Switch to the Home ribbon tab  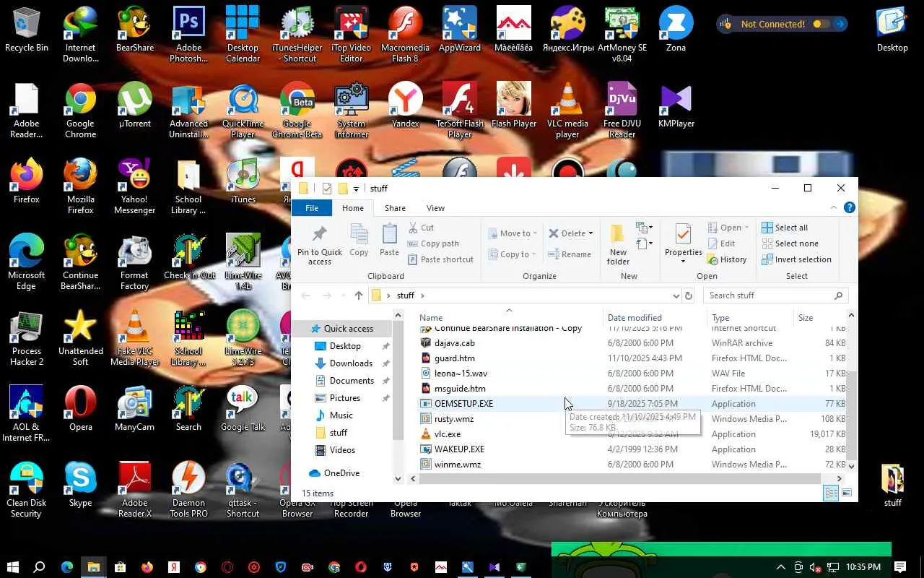(353, 208)
